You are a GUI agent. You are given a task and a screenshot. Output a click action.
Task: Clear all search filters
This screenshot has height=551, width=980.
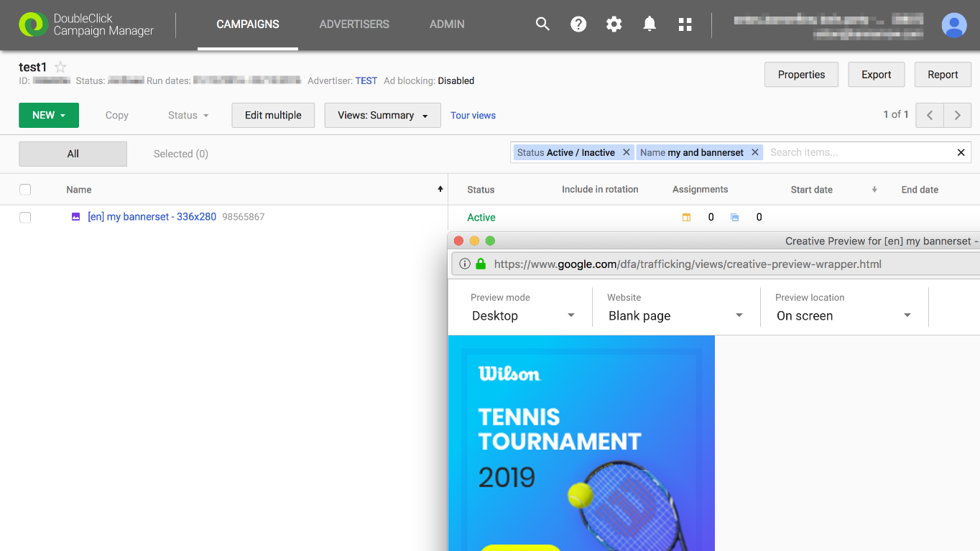point(961,152)
